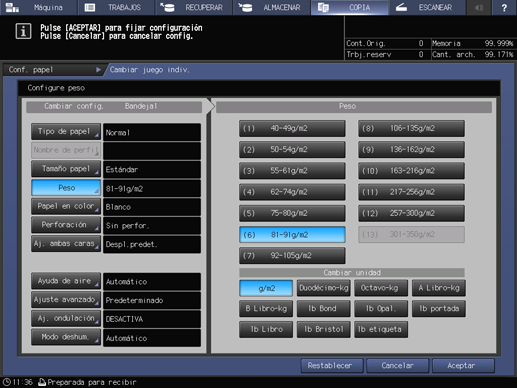Choose the lb etiqueta unit
This screenshot has height=388, width=517.
(381, 329)
